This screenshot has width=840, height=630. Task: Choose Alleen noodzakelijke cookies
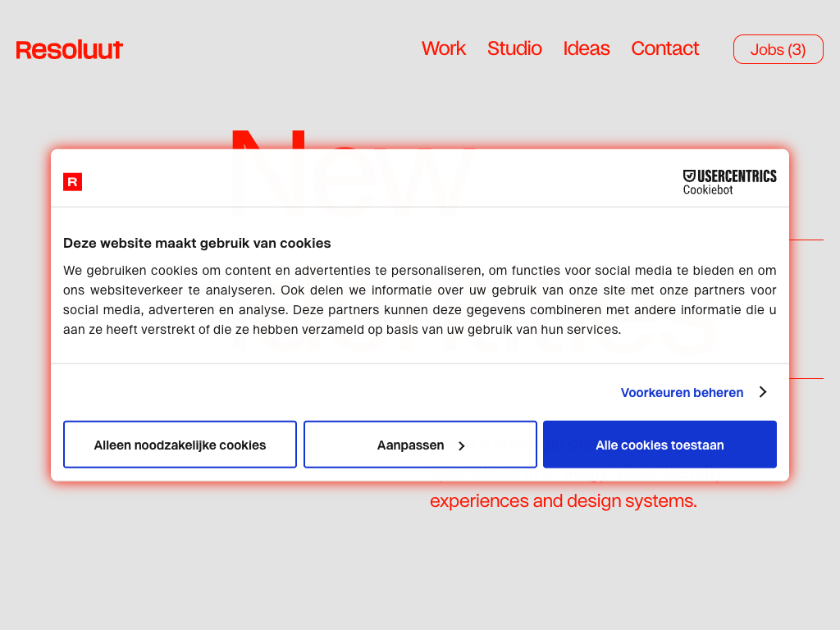pos(180,445)
